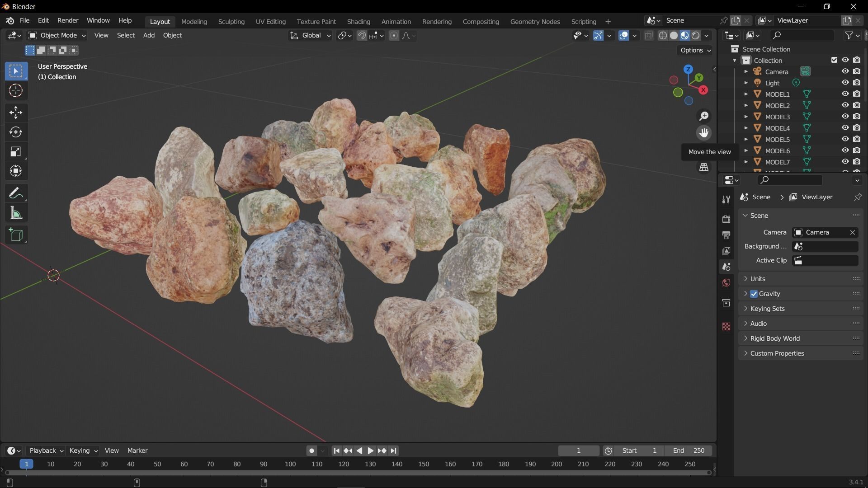Toggle X-ray display

point(648,36)
